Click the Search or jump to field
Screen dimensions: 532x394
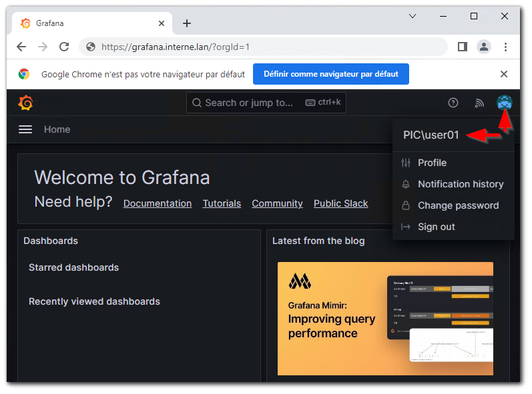pyautogui.click(x=266, y=103)
